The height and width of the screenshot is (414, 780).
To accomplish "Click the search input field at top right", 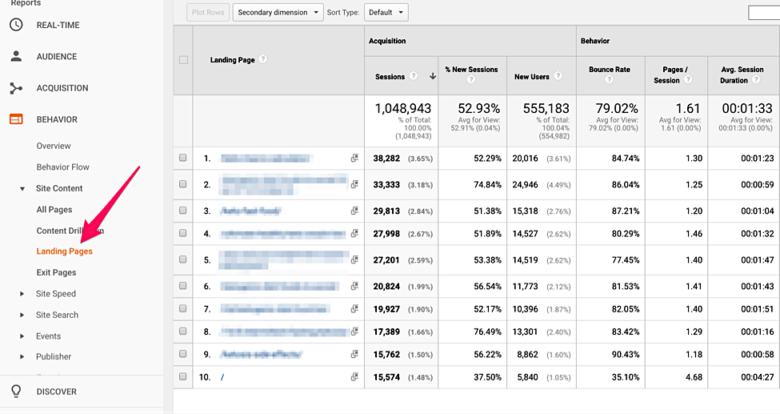I will 764,12.
